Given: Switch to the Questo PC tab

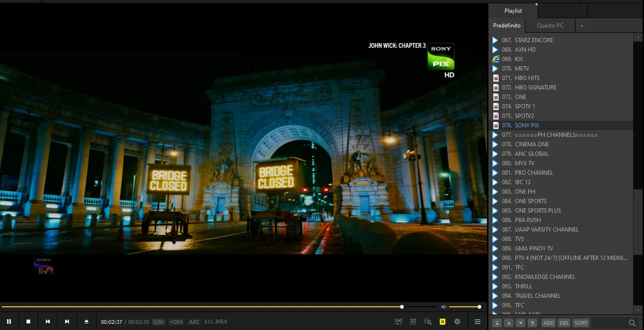Looking at the screenshot, I should pos(550,26).
